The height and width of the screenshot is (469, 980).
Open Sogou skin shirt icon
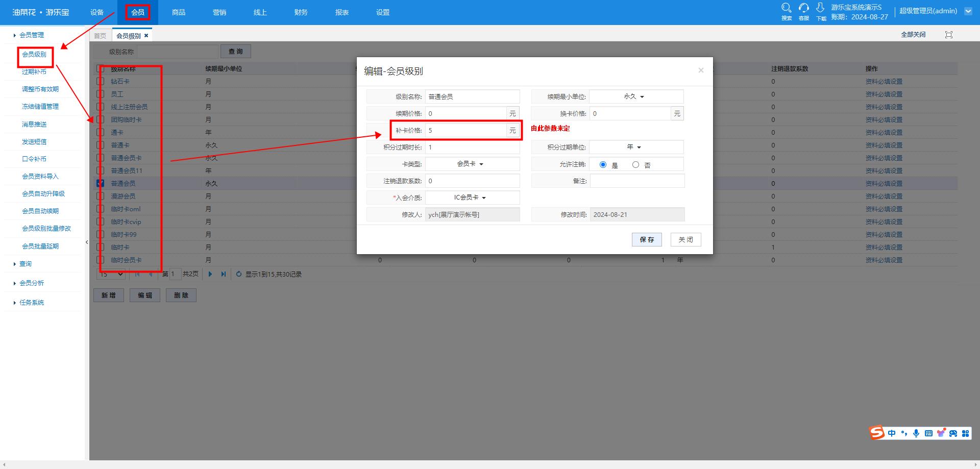point(941,433)
